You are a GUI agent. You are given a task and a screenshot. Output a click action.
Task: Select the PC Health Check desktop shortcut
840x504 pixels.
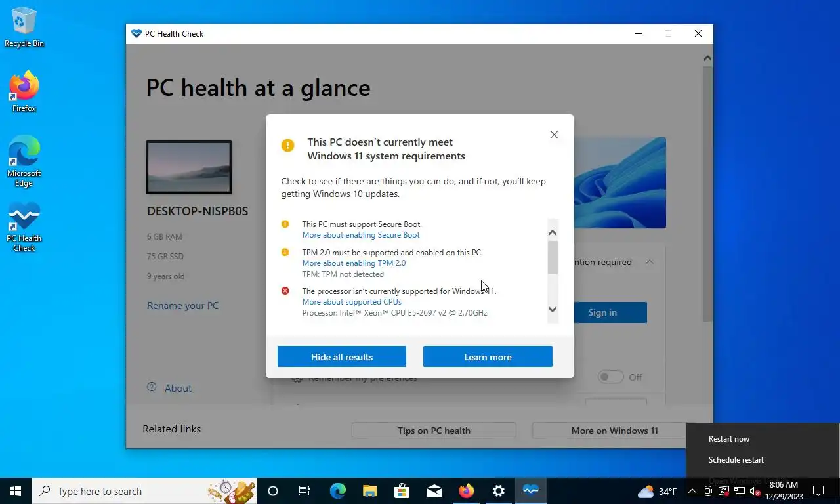(24, 227)
